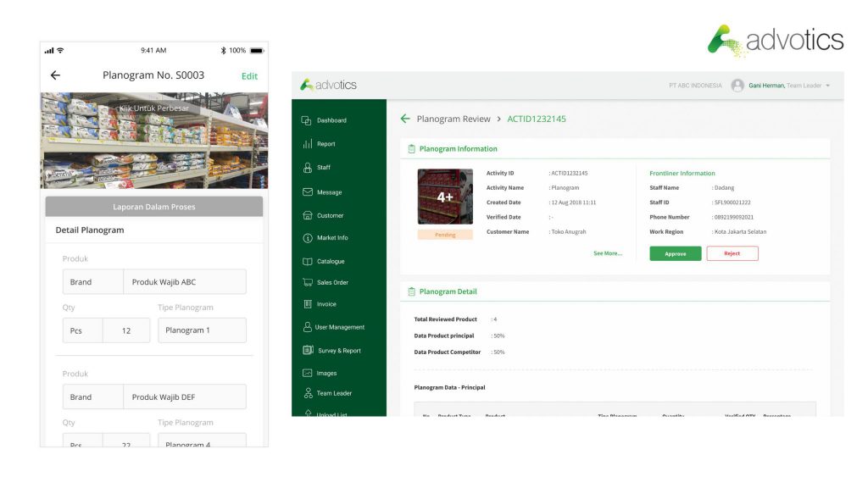Viewport: 868px width, 488px height.
Task: Open the Invoice document icon
Action: [307, 304]
